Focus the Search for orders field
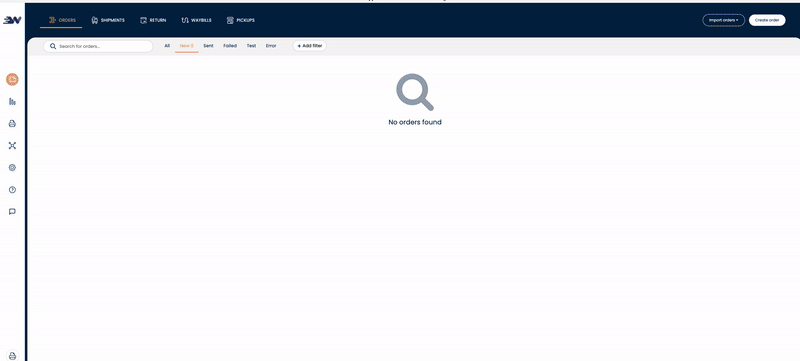 98,46
